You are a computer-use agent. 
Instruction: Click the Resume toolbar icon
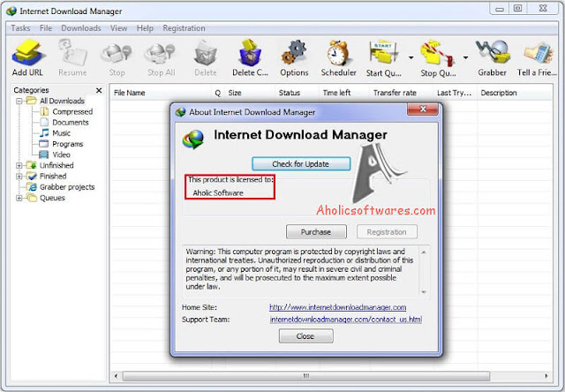click(x=73, y=53)
